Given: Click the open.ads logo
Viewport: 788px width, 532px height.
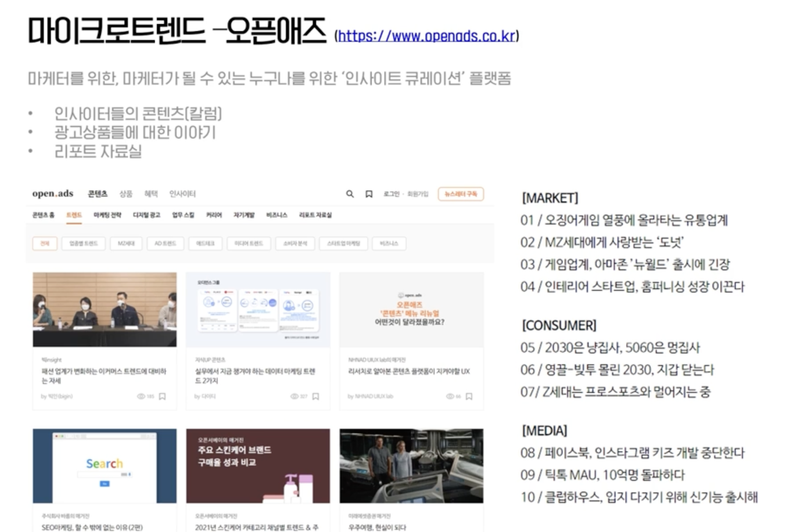Looking at the screenshot, I should tap(53, 193).
